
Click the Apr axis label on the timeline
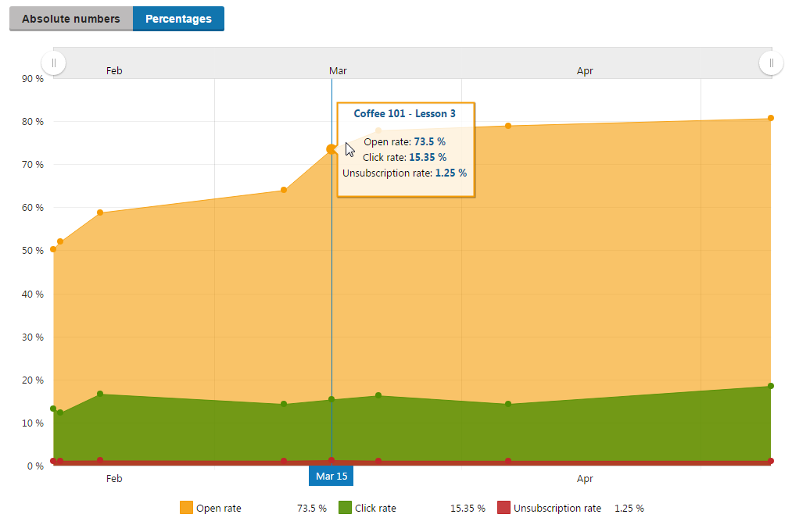[x=585, y=478]
